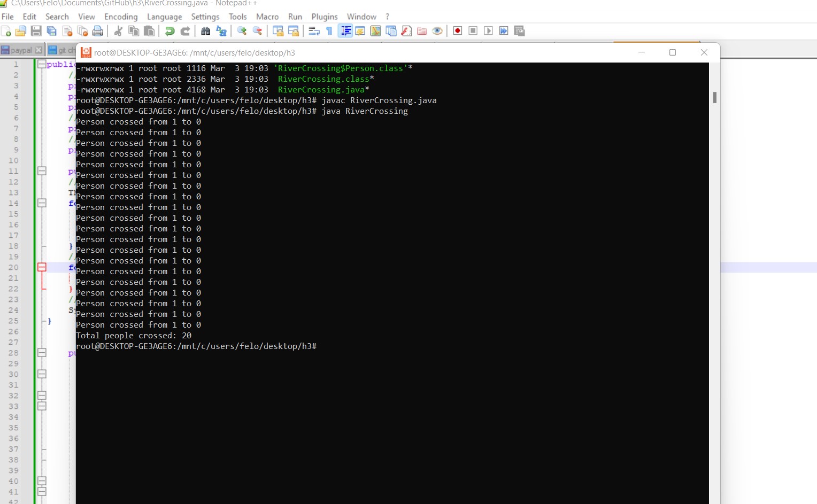Click the Zoom Out magnifier icon
The image size is (817, 504).
(257, 31)
